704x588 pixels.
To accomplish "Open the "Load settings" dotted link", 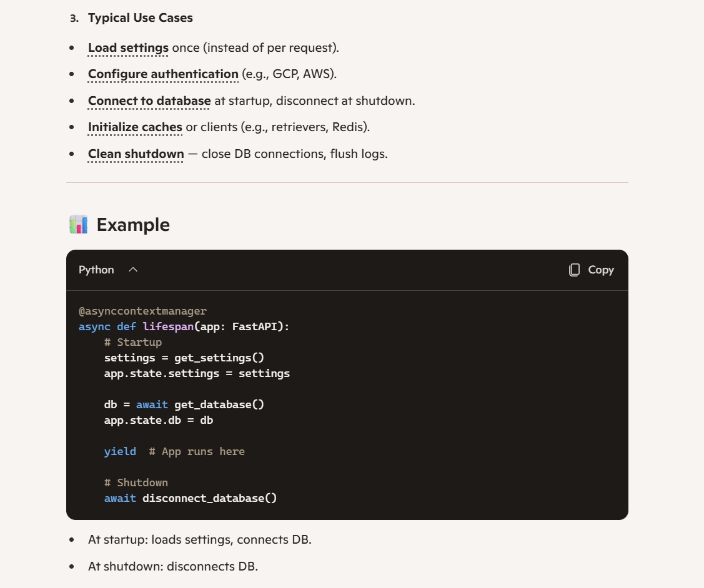I will point(129,48).
